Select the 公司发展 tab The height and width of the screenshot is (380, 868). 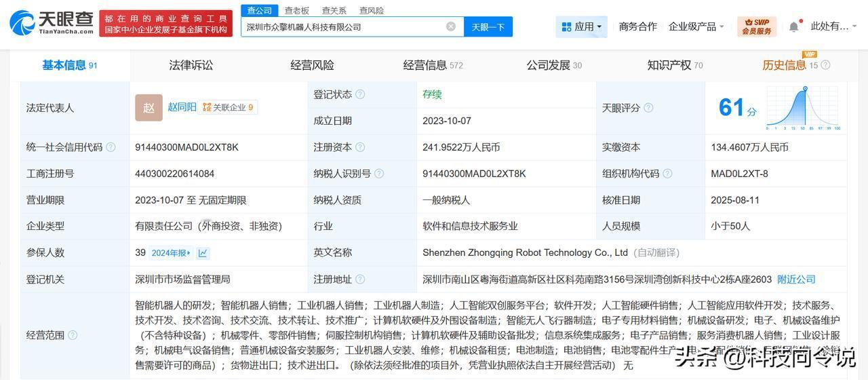[554, 65]
